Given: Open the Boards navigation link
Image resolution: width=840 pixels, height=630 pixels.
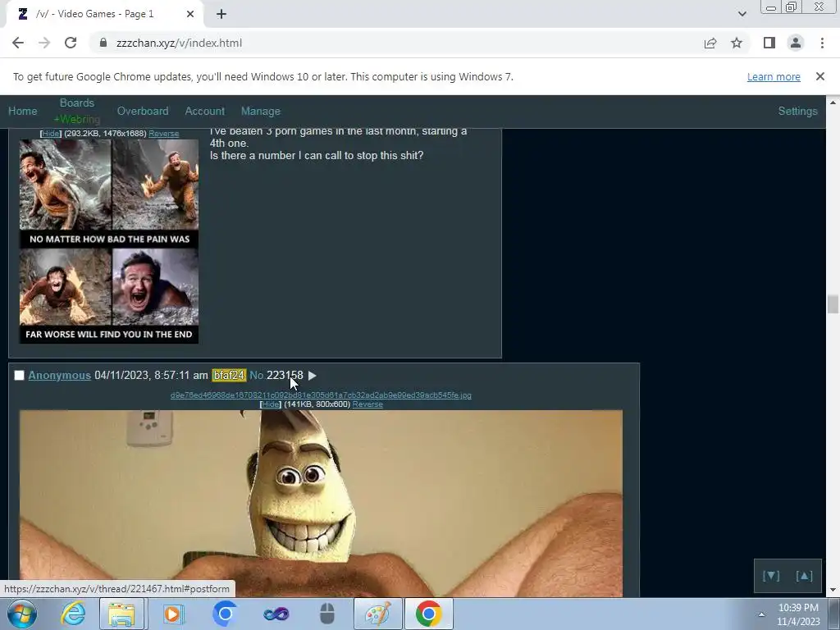Looking at the screenshot, I should pyautogui.click(x=76, y=103).
